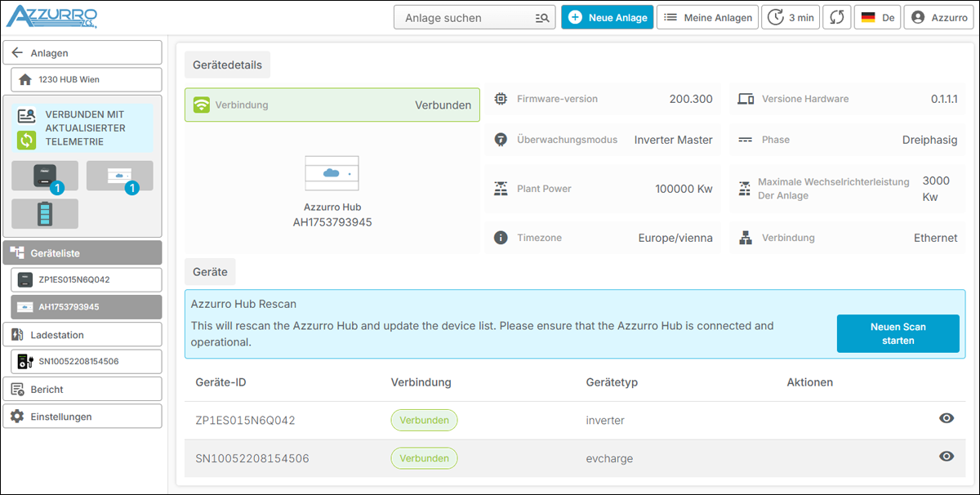This screenshot has height=495, width=980.
Task: Select inverter ZP1ES015N6Q042 in sidebar
Action: pos(87,279)
